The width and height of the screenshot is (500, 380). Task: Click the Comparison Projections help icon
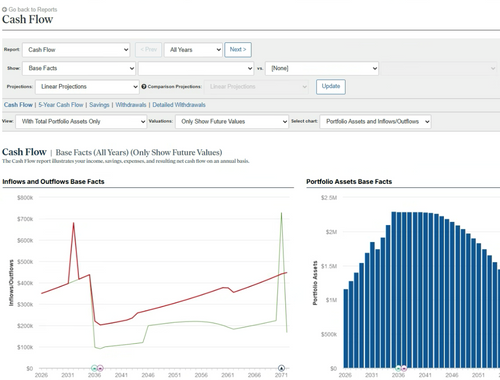coord(144,86)
